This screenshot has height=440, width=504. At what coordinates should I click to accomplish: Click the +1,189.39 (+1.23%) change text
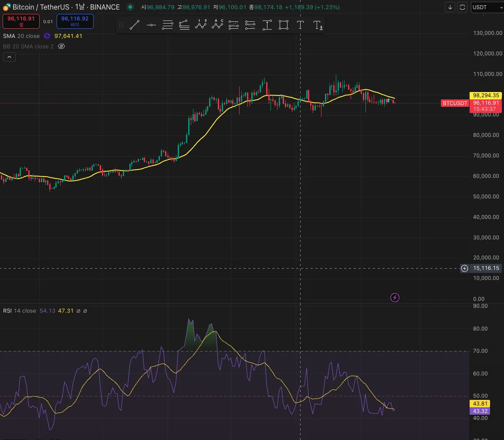312,7
